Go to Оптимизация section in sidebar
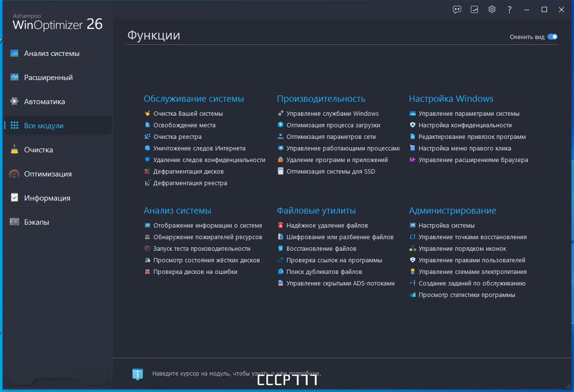 (48, 174)
